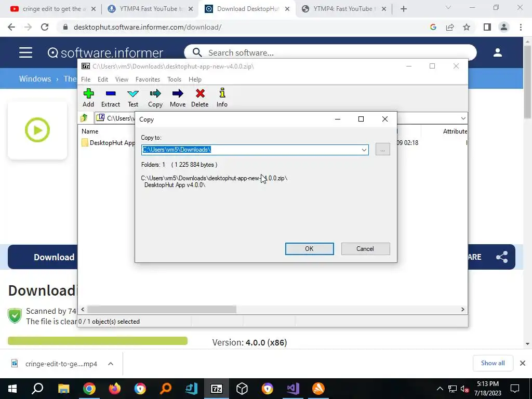This screenshot has width=532, height=399.
Task: Click the Name column header in 7-Zip
Action: pos(90,131)
